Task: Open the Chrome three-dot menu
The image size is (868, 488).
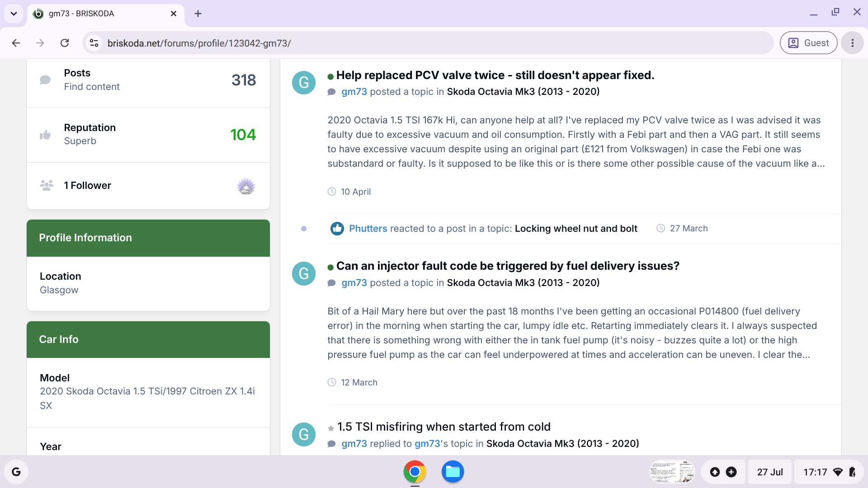Action: 852,43
